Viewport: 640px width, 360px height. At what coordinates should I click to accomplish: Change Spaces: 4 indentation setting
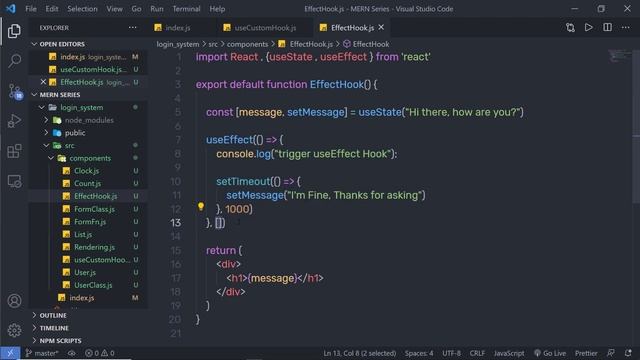(x=419, y=353)
